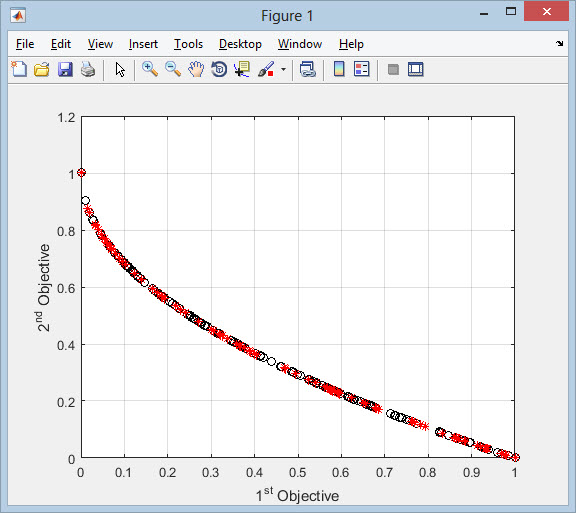The height and width of the screenshot is (513, 576).
Task: Activate the Zoom Out tool
Action: pyautogui.click(x=173, y=69)
